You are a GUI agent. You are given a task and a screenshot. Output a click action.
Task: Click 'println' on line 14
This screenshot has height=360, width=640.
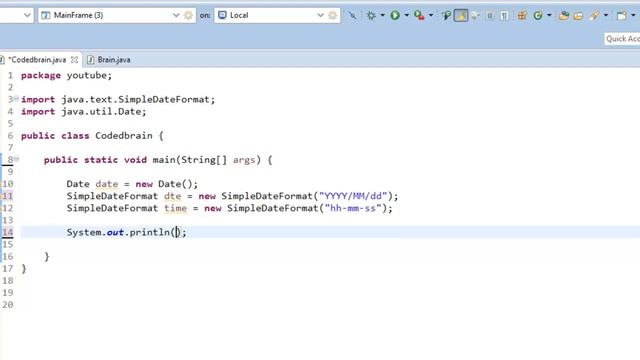coord(149,232)
